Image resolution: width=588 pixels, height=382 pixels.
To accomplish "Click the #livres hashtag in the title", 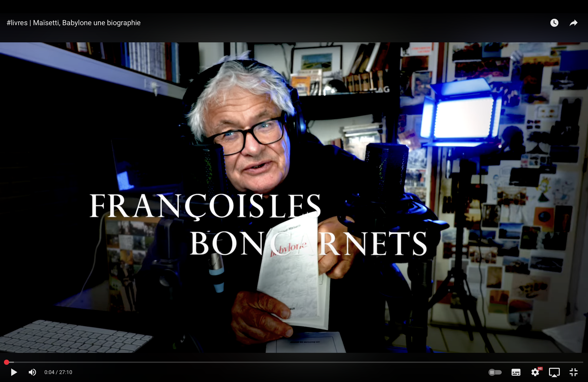I will pos(17,23).
